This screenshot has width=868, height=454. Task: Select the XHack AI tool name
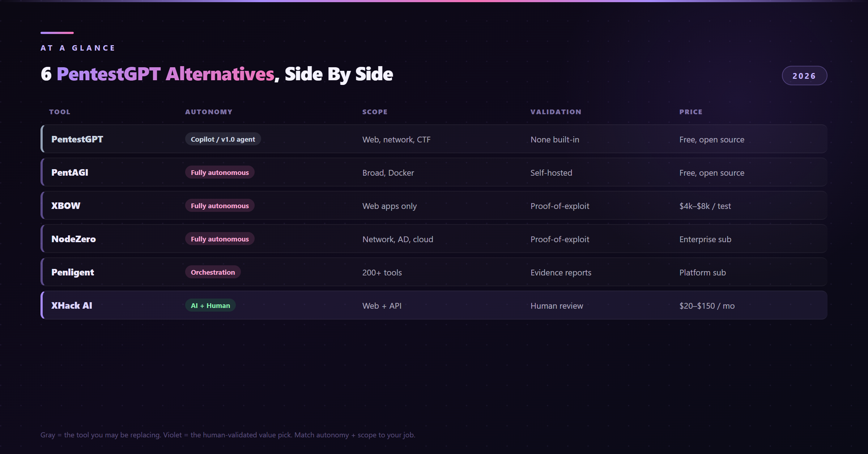(x=72, y=305)
